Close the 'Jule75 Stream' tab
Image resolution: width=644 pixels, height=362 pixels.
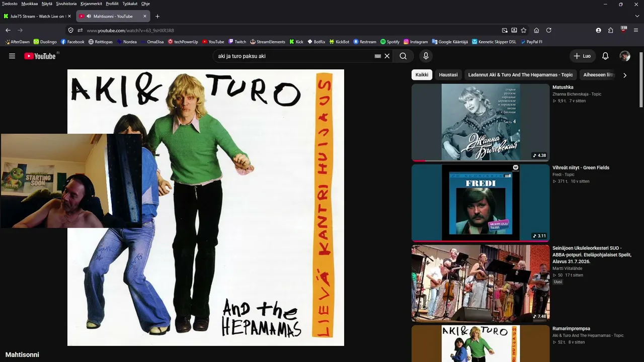coord(69,16)
